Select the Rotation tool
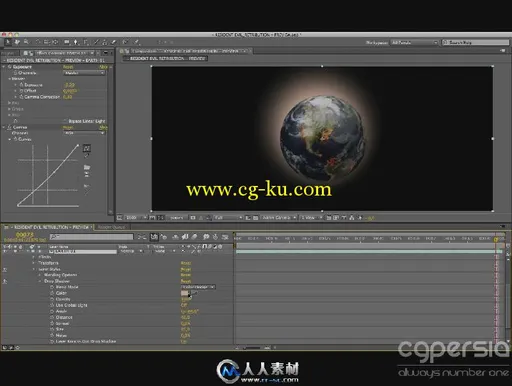The height and width of the screenshot is (386, 512). [x=38, y=42]
